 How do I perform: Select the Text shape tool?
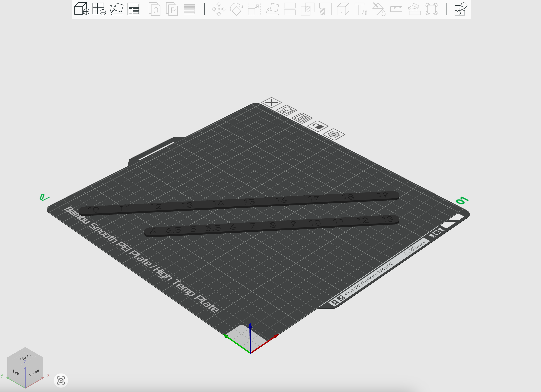tap(361, 9)
